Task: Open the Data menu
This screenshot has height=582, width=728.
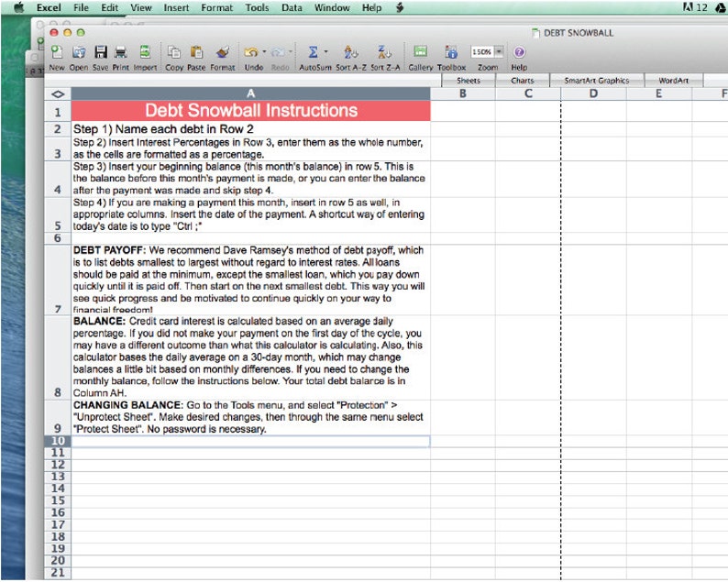Action: click(x=292, y=7)
